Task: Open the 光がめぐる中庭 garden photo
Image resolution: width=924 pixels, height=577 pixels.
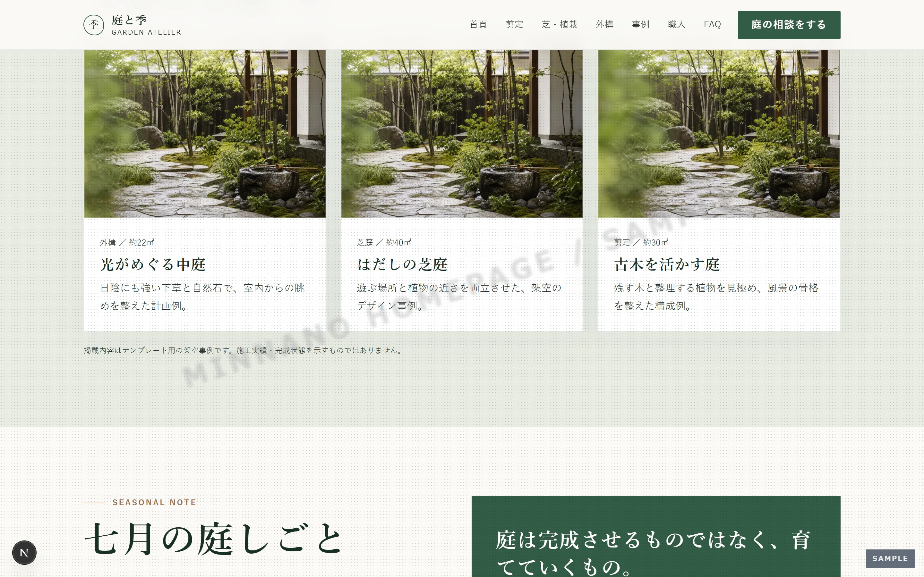Action: (x=205, y=134)
